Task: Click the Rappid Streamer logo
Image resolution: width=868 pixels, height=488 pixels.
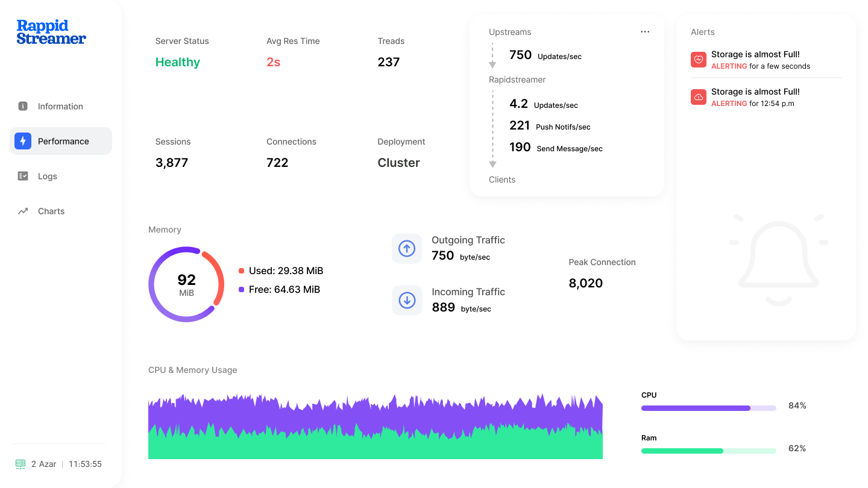Action: [x=51, y=32]
